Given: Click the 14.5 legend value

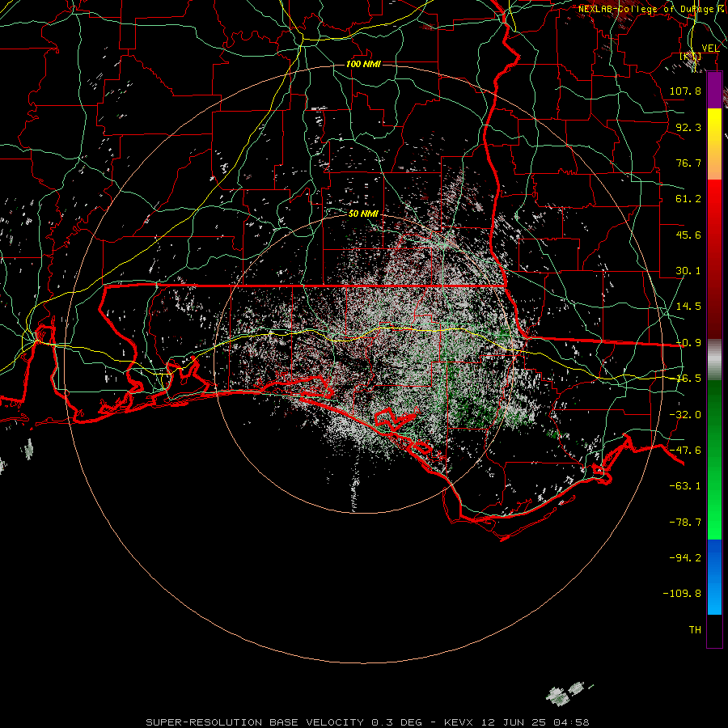Looking at the screenshot, I should click(688, 307).
